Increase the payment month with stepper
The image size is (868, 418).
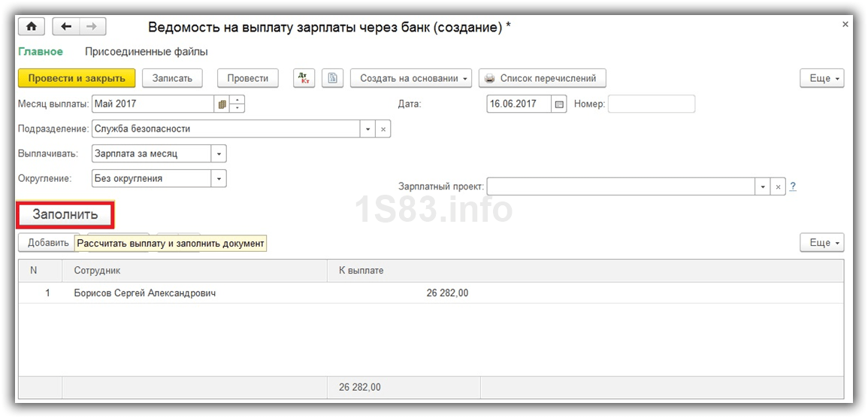pyautogui.click(x=237, y=100)
